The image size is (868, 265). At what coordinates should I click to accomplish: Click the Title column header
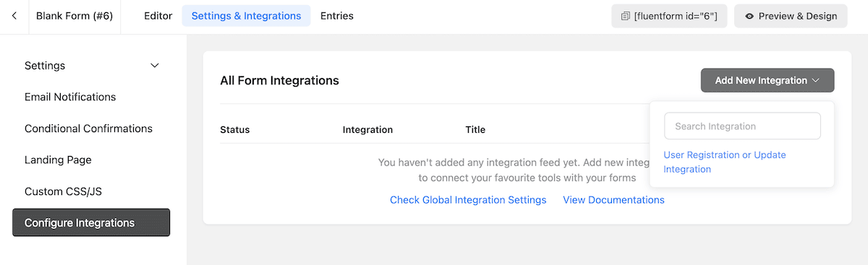click(x=475, y=130)
